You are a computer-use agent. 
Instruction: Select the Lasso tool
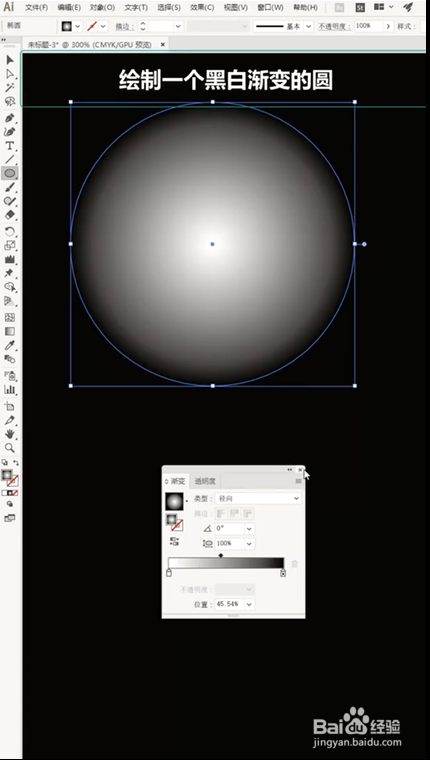10,101
